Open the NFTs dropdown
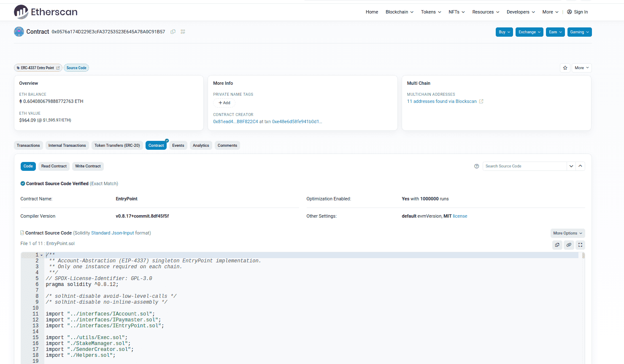Screen dimensions: 624x364 coord(457,12)
